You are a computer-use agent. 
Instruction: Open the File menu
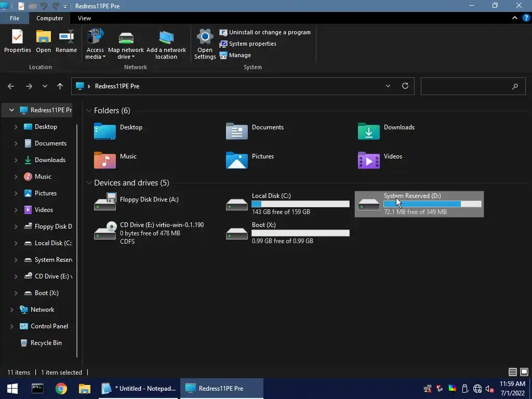click(x=14, y=18)
